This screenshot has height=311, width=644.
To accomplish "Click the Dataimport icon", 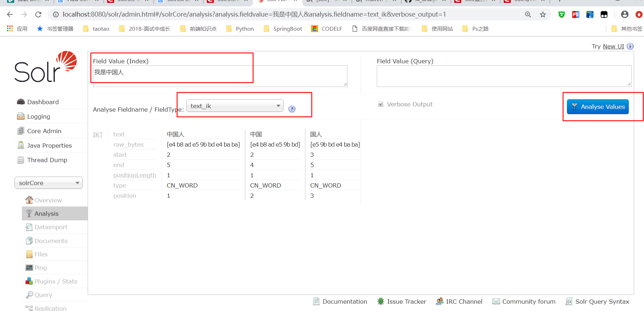I will coord(29,227).
